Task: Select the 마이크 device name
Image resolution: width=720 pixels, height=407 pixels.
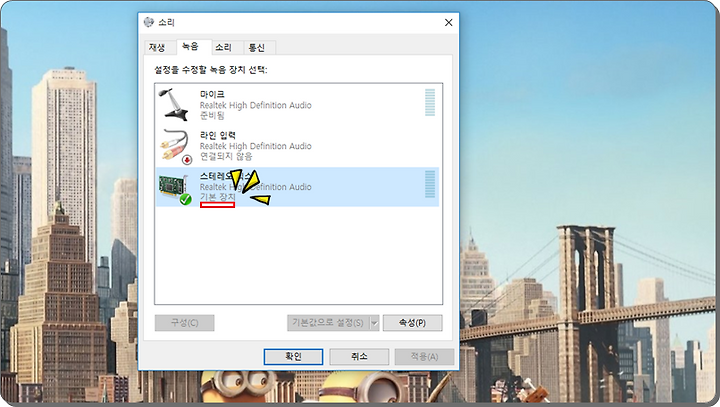Action: pyautogui.click(x=212, y=94)
